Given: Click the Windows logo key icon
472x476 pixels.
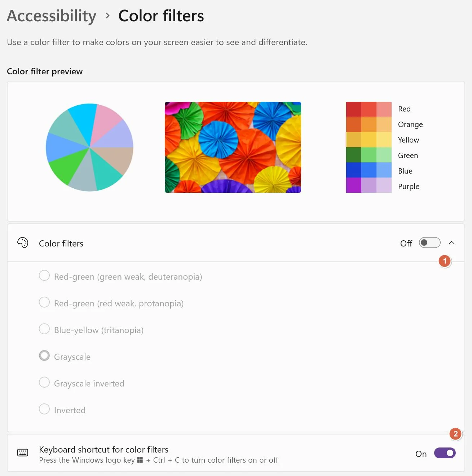Looking at the screenshot, I should [x=140, y=460].
